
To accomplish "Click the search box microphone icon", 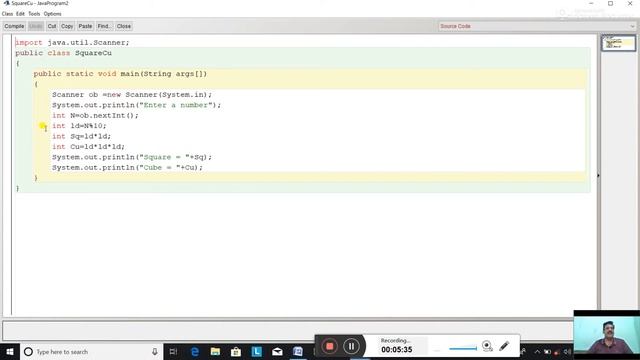I will (x=155, y=352).
